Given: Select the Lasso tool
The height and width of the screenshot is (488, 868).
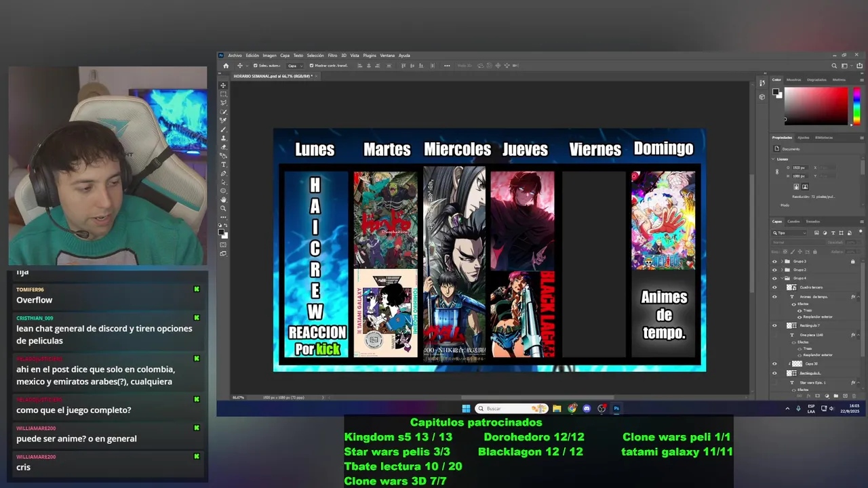Looking at the screenshot, I should point(222,103).
